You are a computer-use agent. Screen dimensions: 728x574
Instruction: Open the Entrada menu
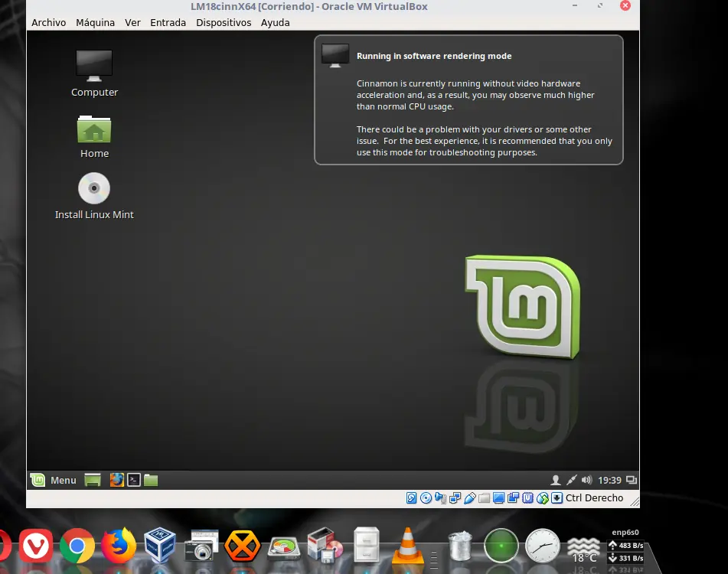[168, 22]
